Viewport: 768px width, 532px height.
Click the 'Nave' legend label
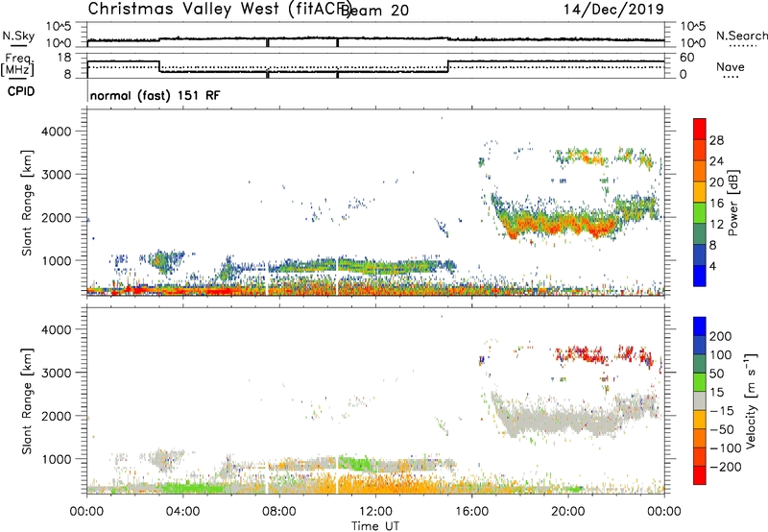(731, 66)
